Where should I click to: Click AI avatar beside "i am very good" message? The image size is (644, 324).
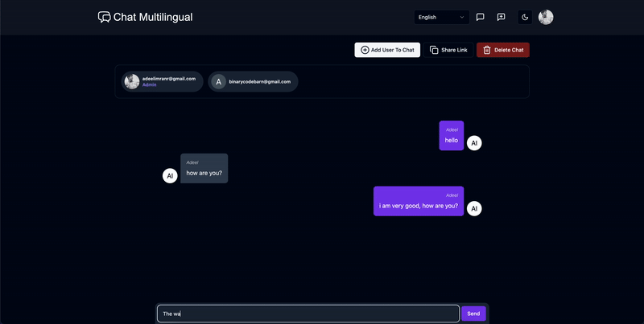[474, 209]
